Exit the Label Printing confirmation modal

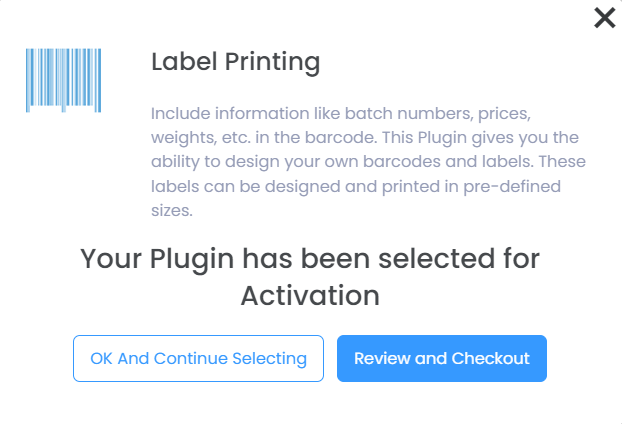pos(604,18)
